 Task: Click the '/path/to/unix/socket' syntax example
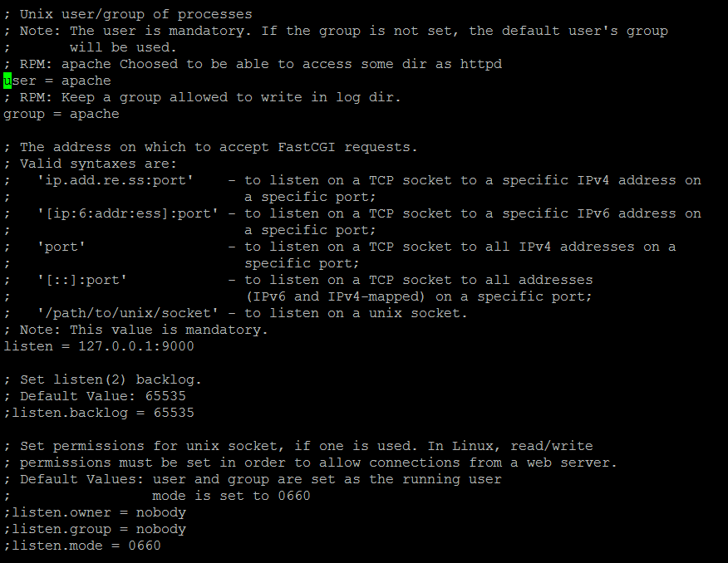[x=128, y=314]
